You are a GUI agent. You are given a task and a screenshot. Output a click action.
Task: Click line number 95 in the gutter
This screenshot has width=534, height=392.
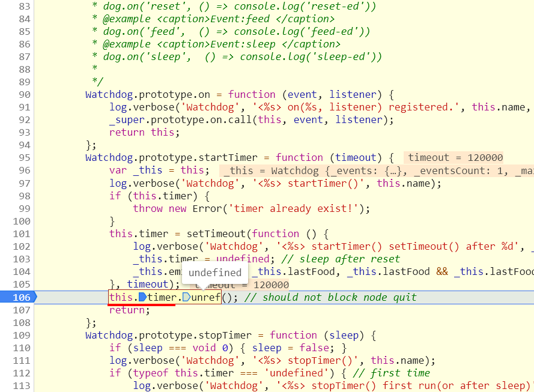[x=25, y=158]
